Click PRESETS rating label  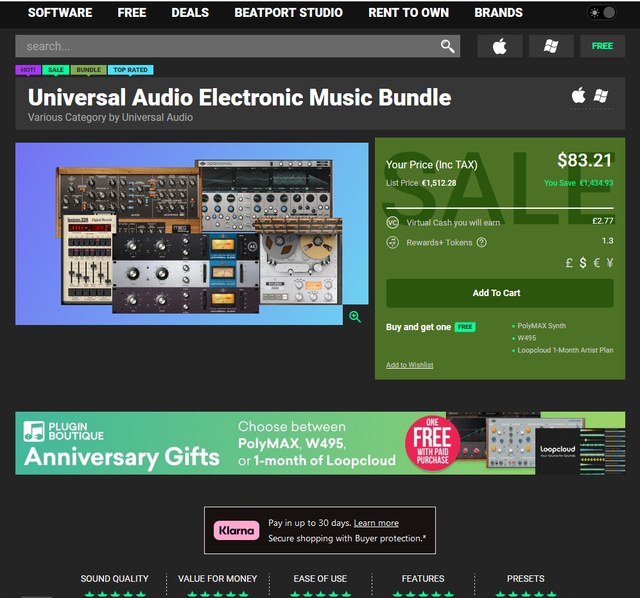click(x=526, y=579)
